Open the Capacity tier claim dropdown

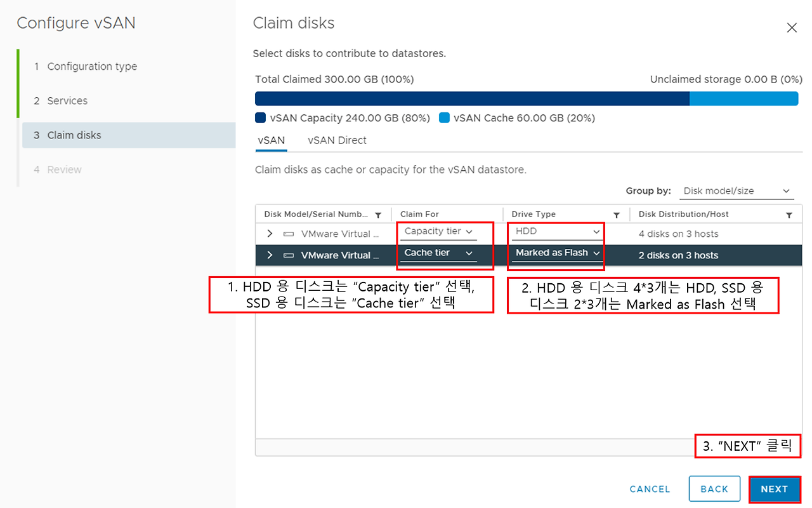click(439, 232)
